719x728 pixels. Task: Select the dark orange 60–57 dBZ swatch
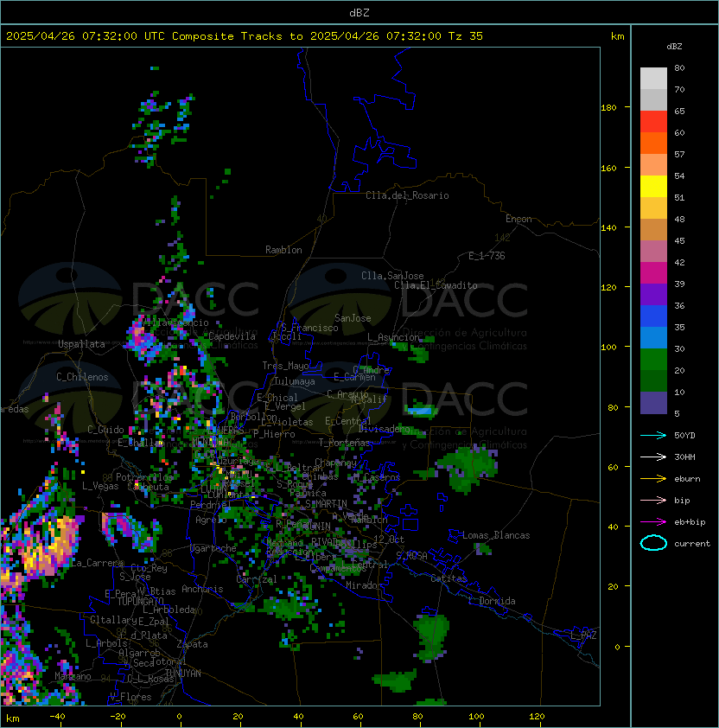[x=653, y=143]
